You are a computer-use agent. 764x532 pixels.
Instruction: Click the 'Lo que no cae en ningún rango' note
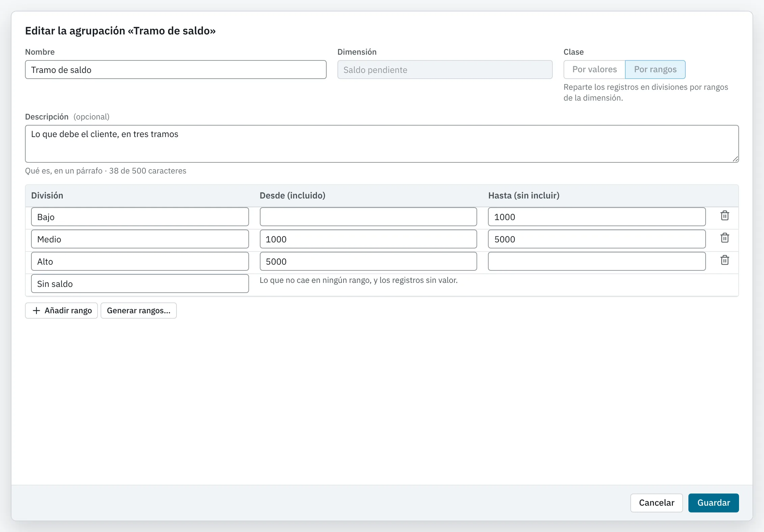[x=358, y=280]
